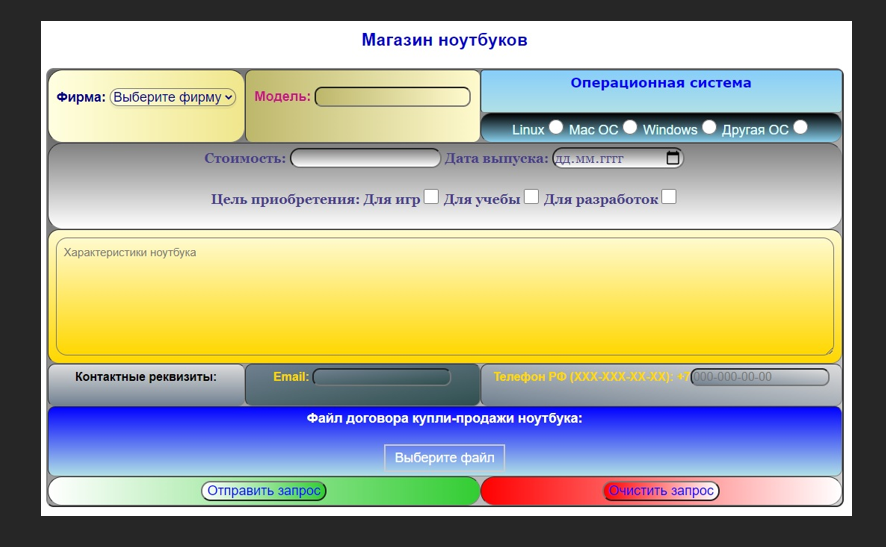Choose Windows as operating system
Image resolution: width=886 pixels, height=547 pixels.
(x=709, y=127)
